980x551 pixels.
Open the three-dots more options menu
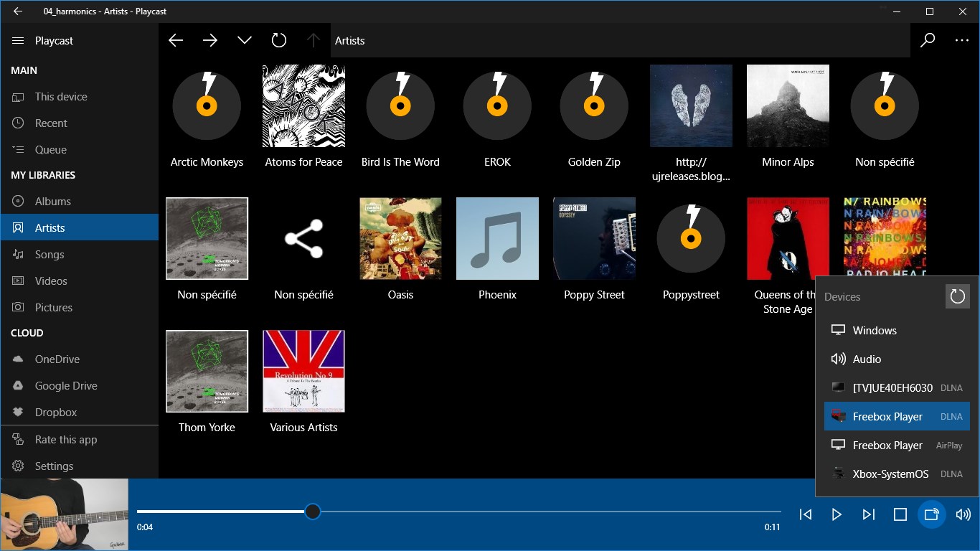pyautogui.click(x=962, y=40)
